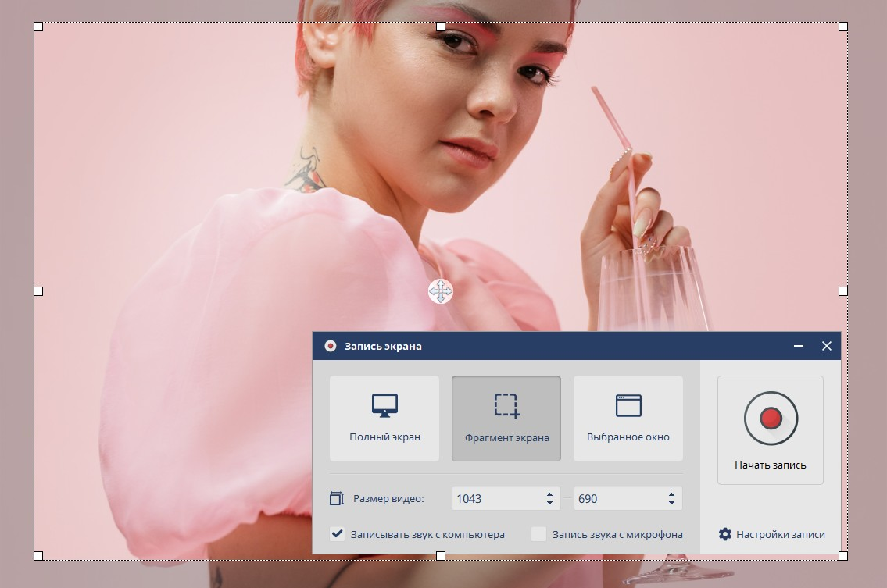Click the bottom-right selection resize handle
Image resolution: width=887 pixels, height=588 pixels.
pyautogui.click(x=843, y=556)
